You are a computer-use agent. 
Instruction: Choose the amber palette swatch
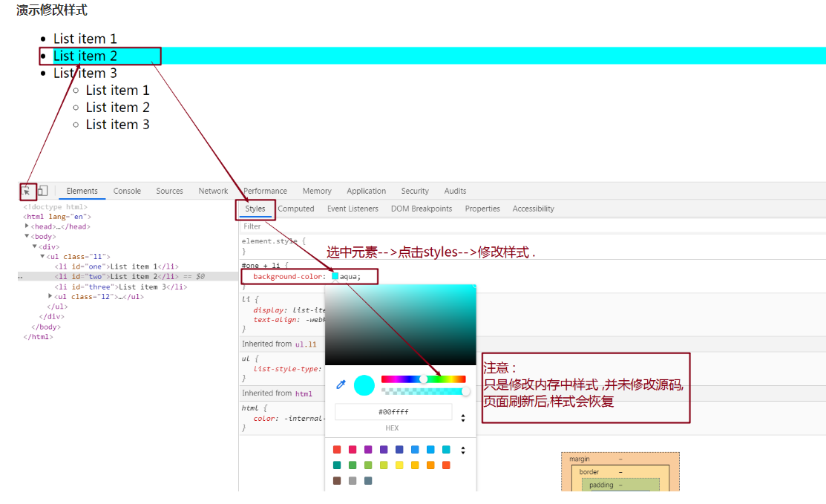415,465
